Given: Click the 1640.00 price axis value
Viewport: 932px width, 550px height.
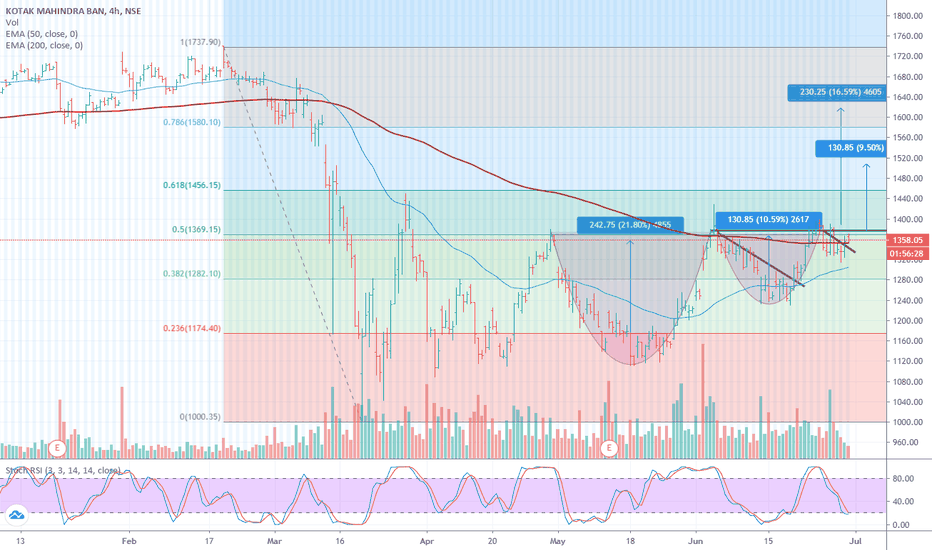Looking at the screenshot, I should click(x=908, y=97).
